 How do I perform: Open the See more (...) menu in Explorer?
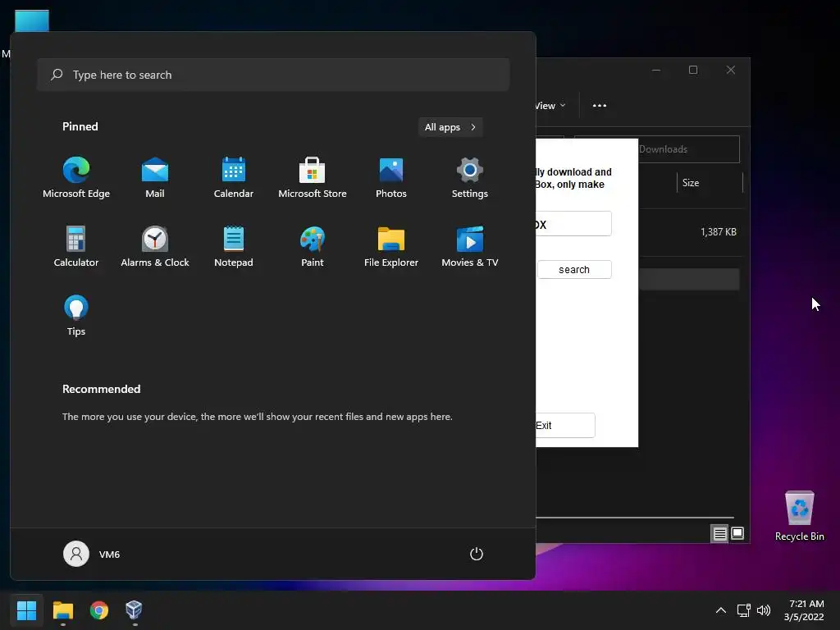(600, 106)
